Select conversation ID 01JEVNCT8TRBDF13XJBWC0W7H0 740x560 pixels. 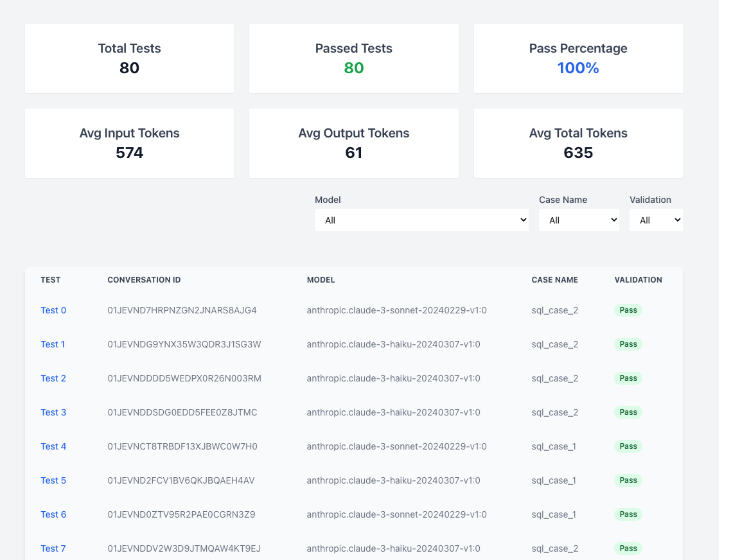click(182, 446)
